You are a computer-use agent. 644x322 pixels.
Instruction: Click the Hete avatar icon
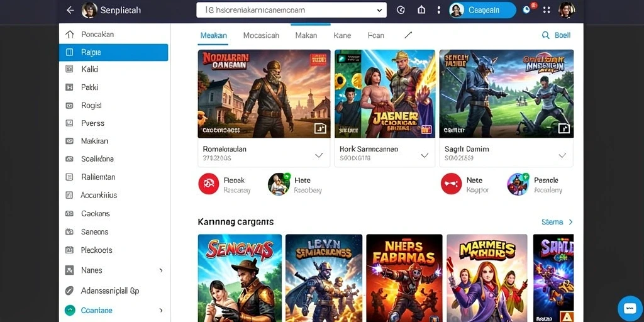click(x=279, y=184)
